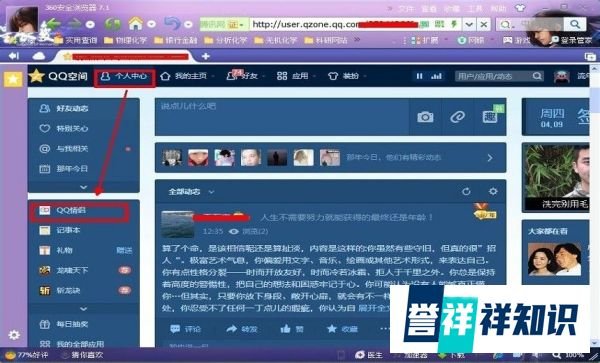Open the 科研网站 bookmark folder

point(326,40)
